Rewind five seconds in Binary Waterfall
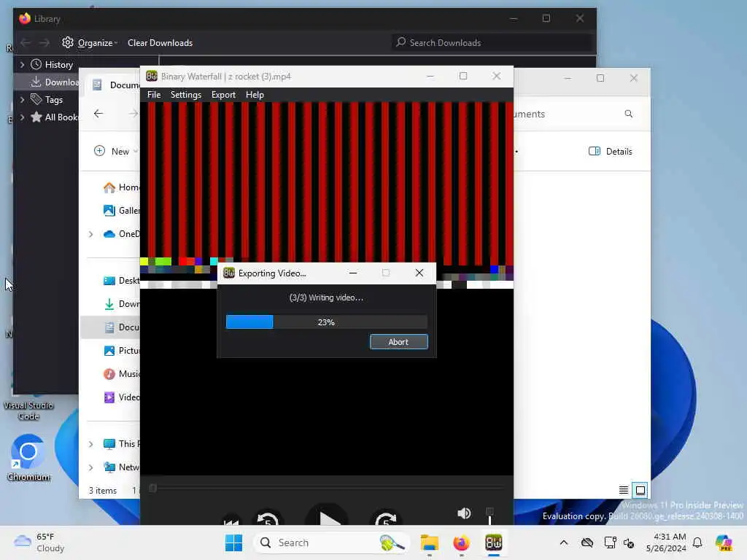This screenshot has width=747, height=560. tap(268, 519)
